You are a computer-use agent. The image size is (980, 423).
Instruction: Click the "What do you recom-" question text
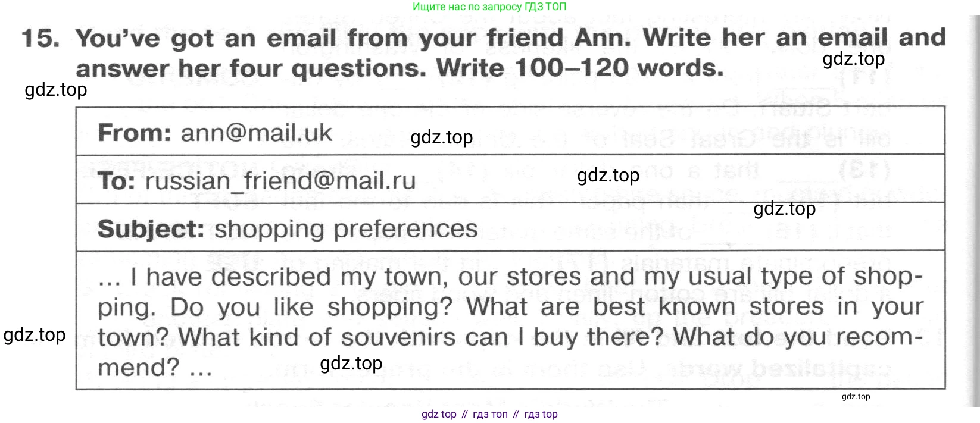click(x=798, y=337)
